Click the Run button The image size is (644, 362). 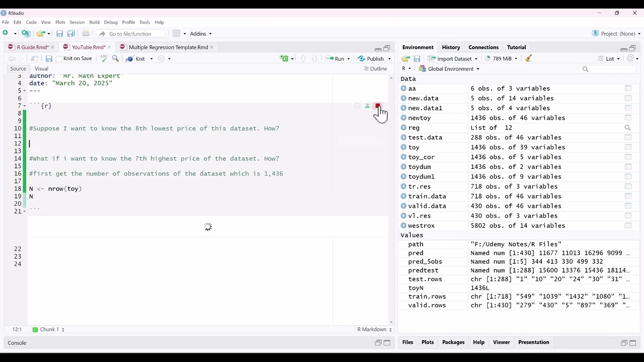click(x=335, y=59)
